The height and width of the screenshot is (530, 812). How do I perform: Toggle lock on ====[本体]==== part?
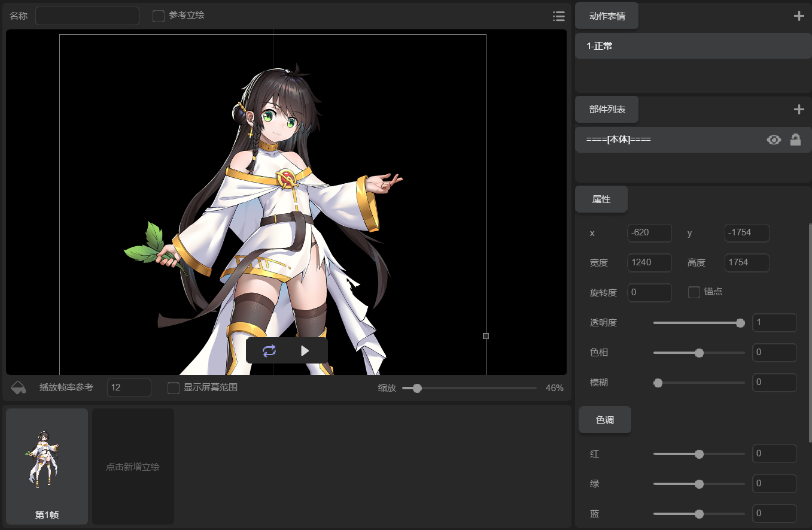pyautogui.click(x=795, y=140)
